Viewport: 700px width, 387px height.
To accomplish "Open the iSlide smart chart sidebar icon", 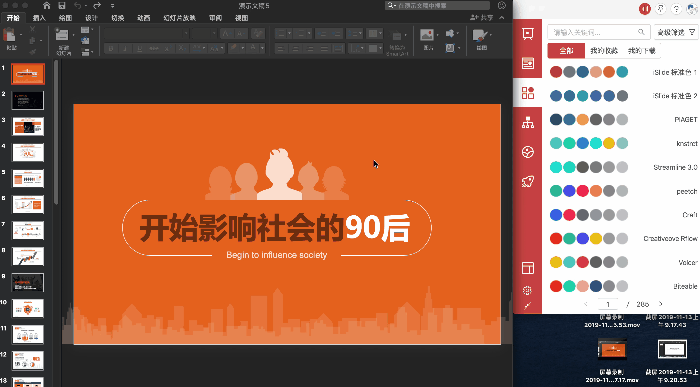I will tap(528, 152).
